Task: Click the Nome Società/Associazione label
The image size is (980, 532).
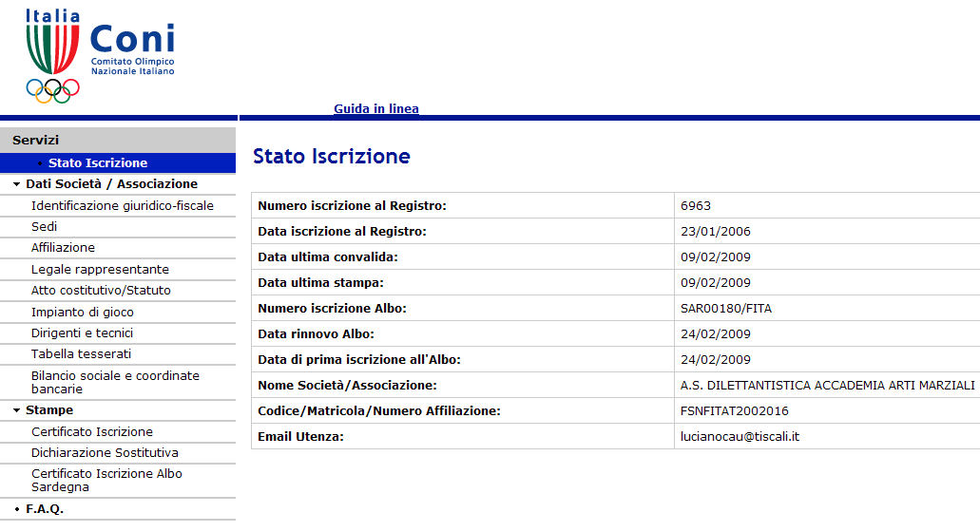Action: [x=348, y=386]
